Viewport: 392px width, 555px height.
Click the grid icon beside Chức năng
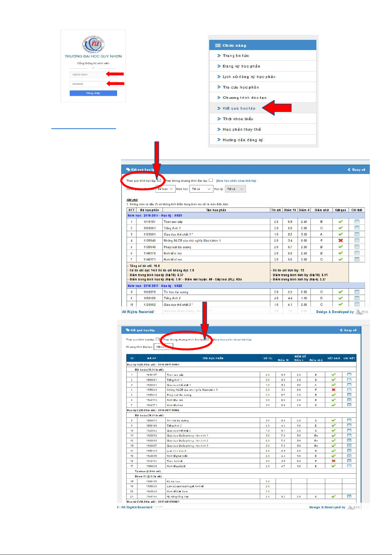218,45
